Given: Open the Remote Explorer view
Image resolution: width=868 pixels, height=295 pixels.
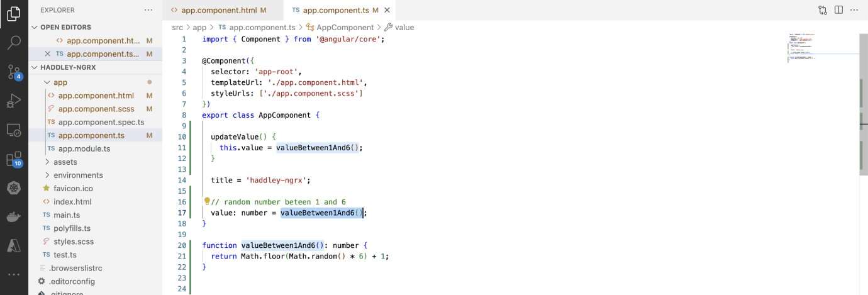Looking at the screenshot, I should (14, 130).
